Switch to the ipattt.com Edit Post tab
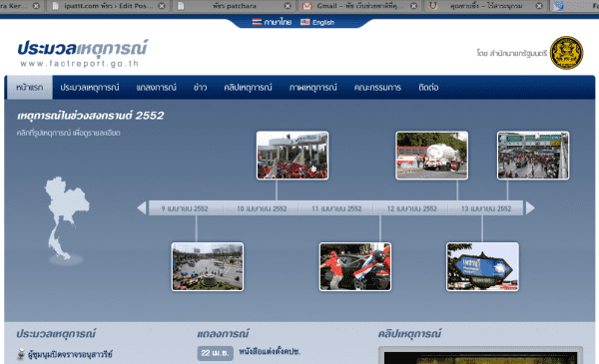This screenshot has height=364, width=599. (x=109, y=6)
